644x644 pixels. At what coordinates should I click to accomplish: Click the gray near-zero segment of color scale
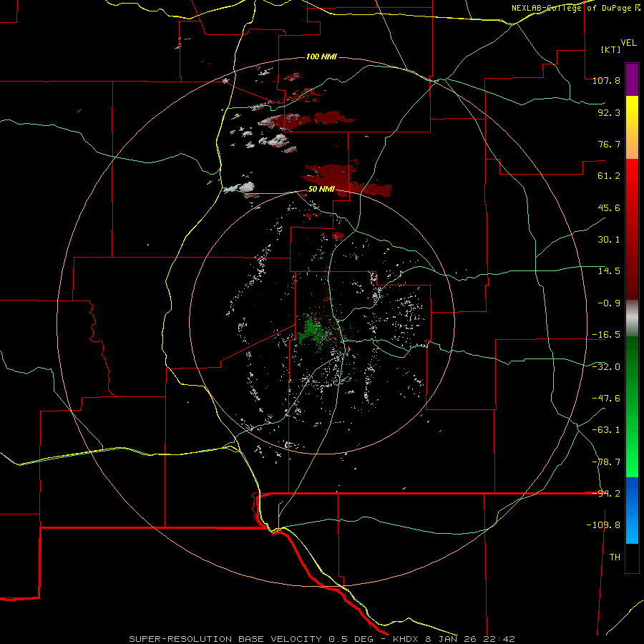(632, 318)
